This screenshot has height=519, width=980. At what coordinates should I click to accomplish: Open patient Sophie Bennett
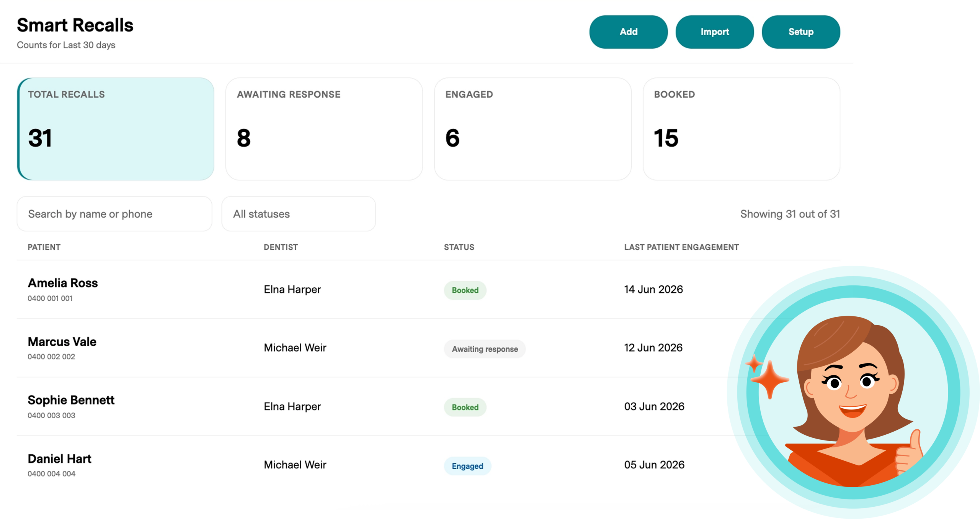coord(71,400)
